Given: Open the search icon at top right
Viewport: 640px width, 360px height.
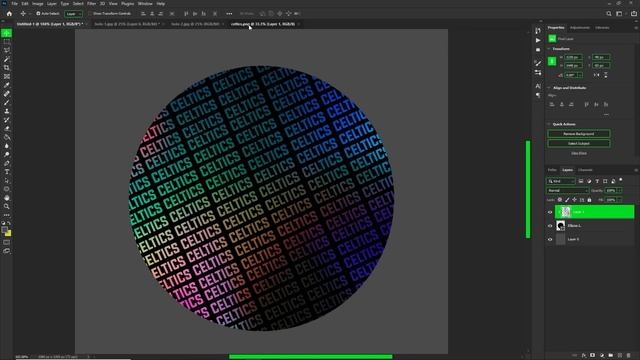Looking at the screenshot, I should tap(609, 13).
